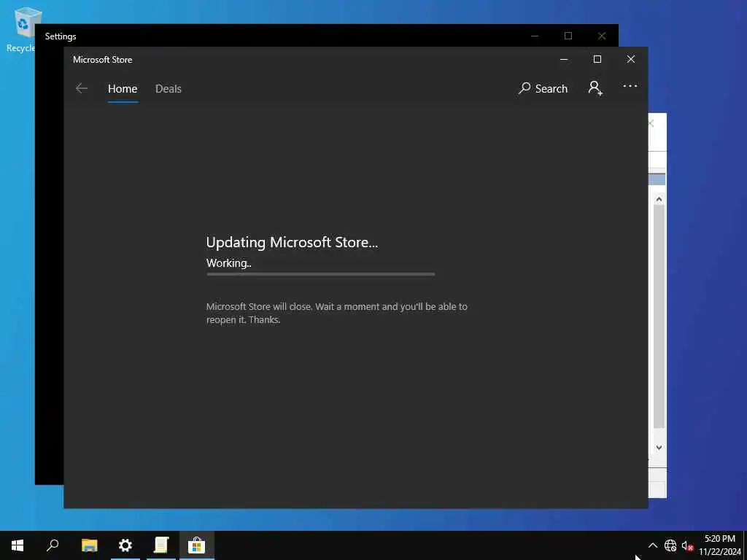Click the "Working.." status text
The height and width of the screenshot is (560, 747).
tap(228, 262)
